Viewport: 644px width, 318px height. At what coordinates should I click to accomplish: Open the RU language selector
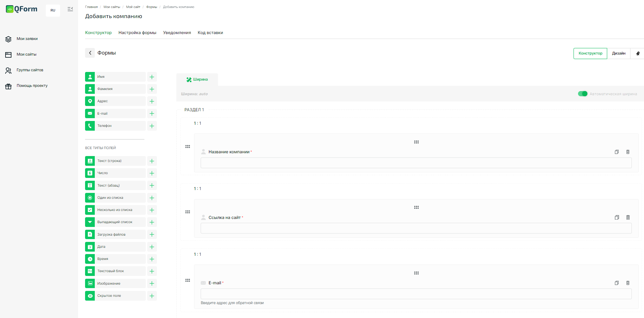(x=53, y=10)
